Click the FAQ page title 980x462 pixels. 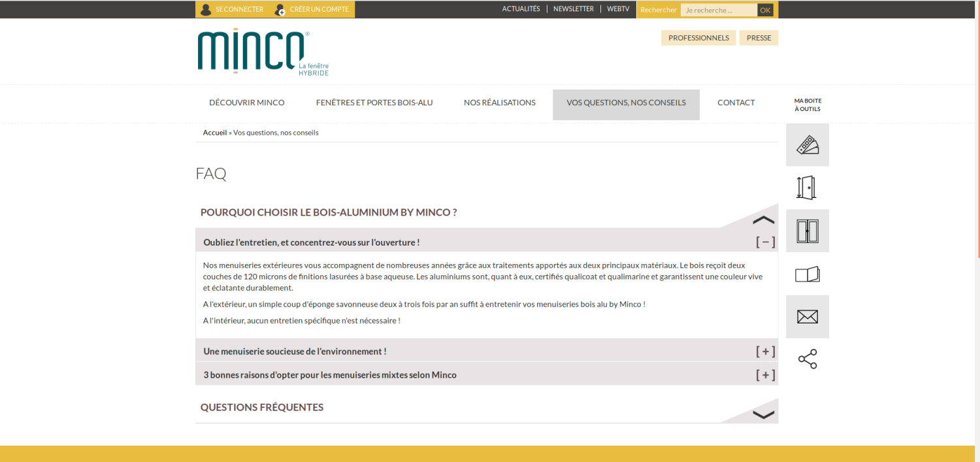pos(211,174)
